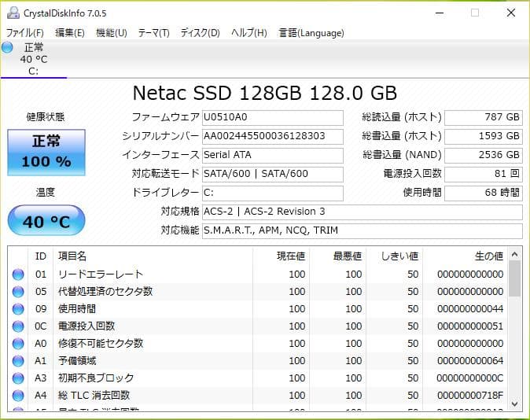Click the 生の値 column header
This screenshot has width=530, height=420.
click(x=465, y=256)
